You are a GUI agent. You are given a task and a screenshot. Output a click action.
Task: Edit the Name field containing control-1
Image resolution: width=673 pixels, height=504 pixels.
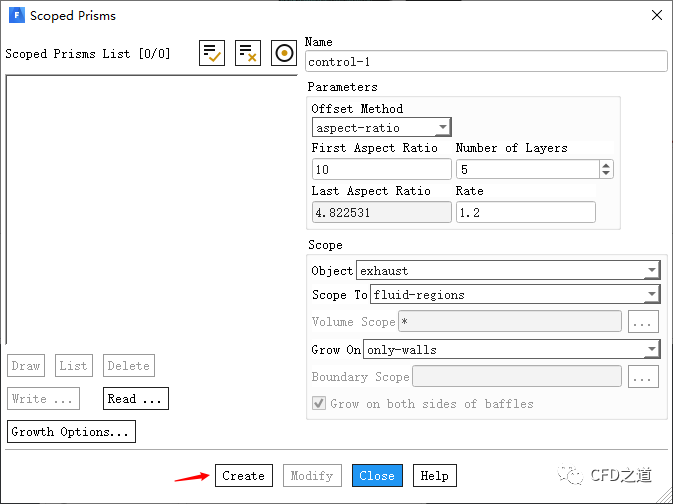pyautogui.click(x=486, y=61)
